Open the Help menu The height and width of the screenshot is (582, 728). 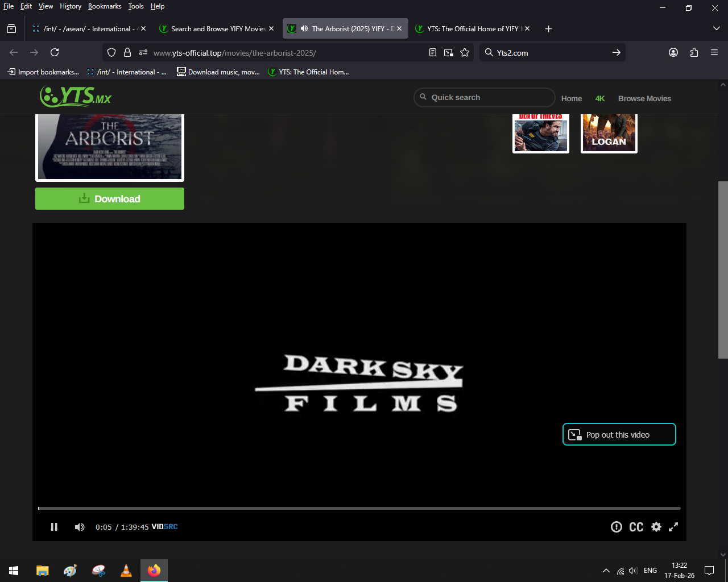(x=158, y=6)
